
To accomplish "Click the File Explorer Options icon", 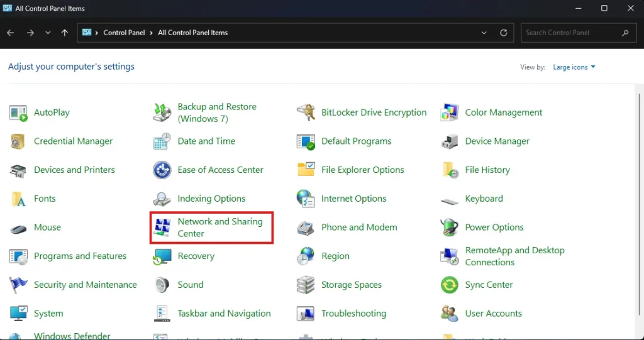I will [x=306, y=170].
